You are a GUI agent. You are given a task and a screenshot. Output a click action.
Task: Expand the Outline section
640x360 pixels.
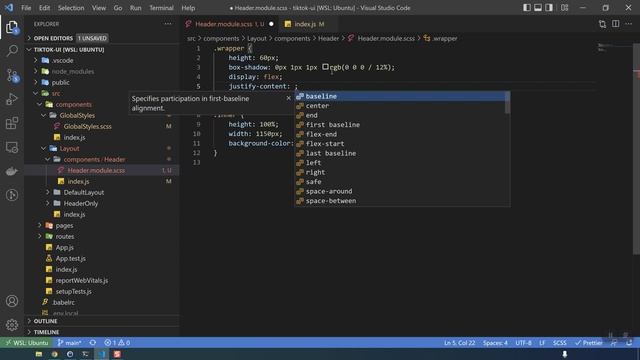[x=102, y=321]
